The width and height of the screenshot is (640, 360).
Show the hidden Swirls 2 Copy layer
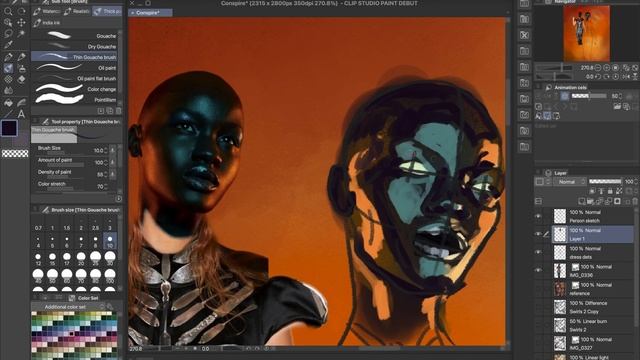tap(538, 307)
